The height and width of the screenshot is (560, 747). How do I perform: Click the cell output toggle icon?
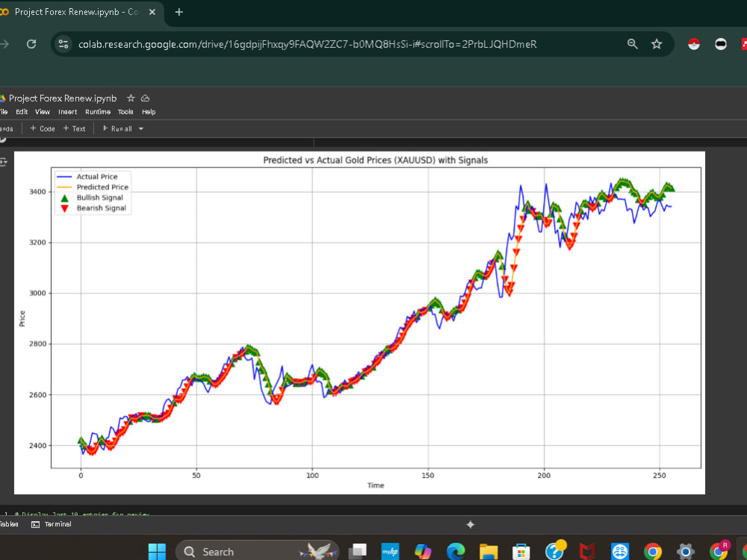click(x=3, y=162)
